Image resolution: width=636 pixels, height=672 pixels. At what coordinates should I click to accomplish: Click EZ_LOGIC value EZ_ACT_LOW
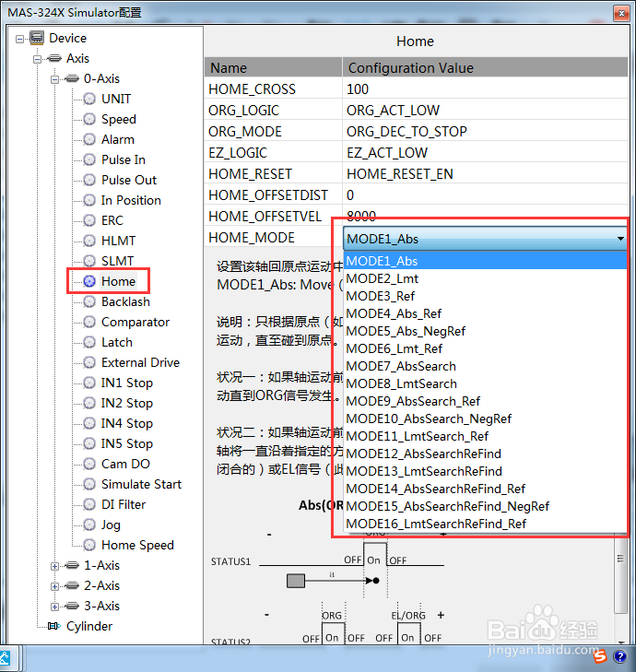[485, 153]
